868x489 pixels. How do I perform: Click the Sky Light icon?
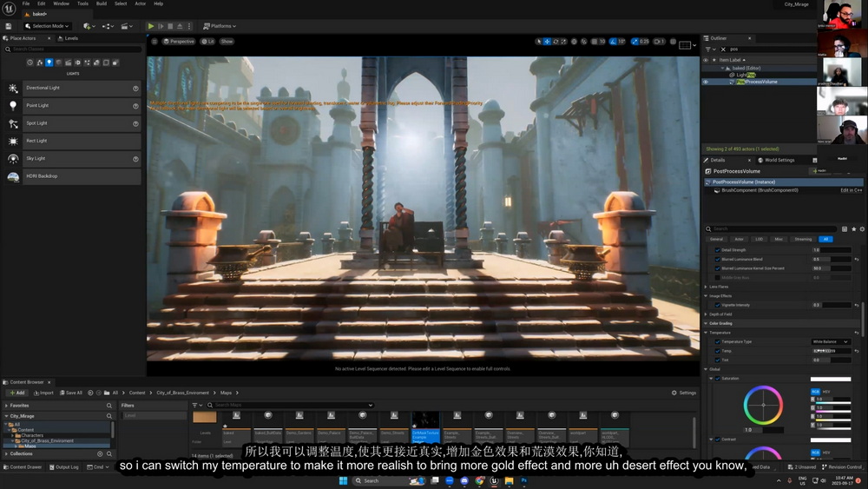[x=13, y=159]
